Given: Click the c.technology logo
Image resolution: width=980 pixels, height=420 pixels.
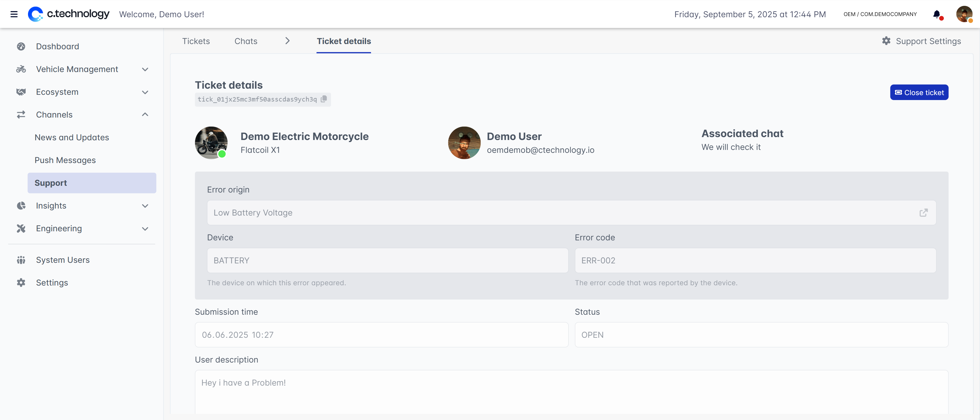Looking at the screenshot, I should click(x=69, y=14).
